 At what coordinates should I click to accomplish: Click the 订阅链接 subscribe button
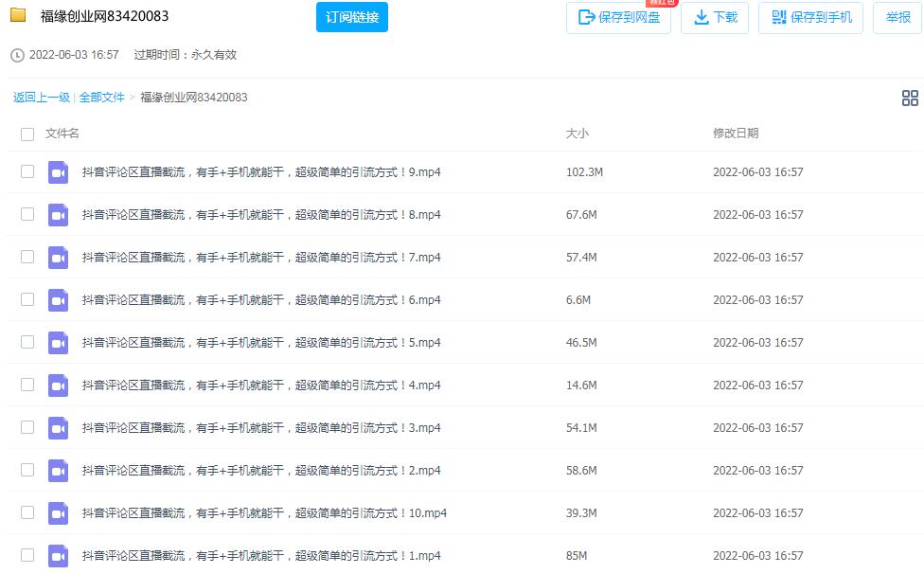pos(352,17)
